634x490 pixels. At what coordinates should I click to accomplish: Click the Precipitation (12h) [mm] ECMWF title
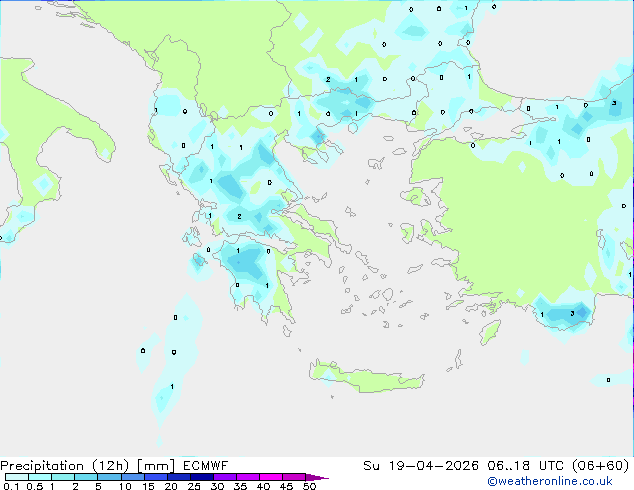click(x=114, y=466)
